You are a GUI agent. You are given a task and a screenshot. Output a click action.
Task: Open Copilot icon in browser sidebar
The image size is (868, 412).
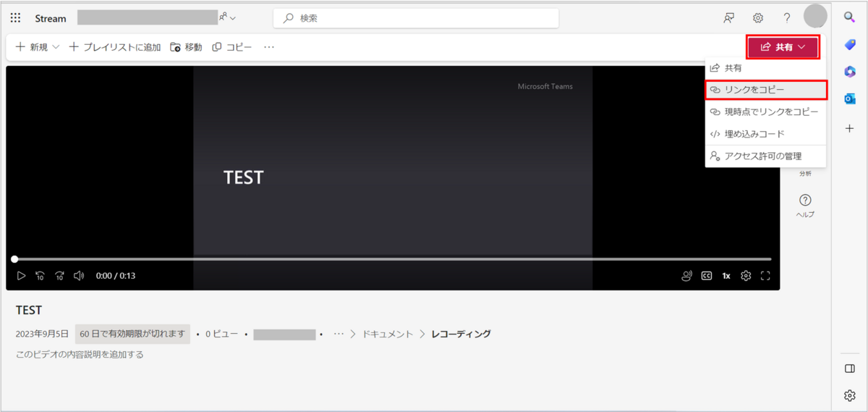850,72
